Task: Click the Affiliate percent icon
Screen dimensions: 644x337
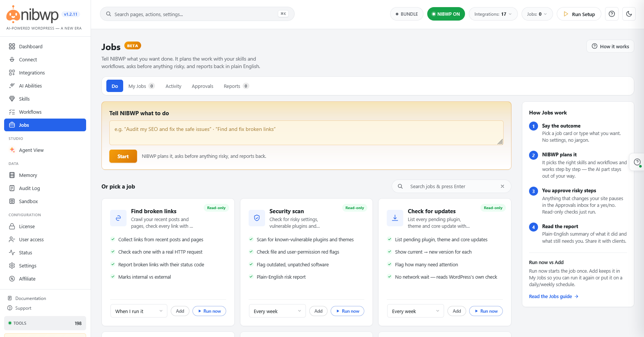Action: pyautogui.click(x=12, y=279)
